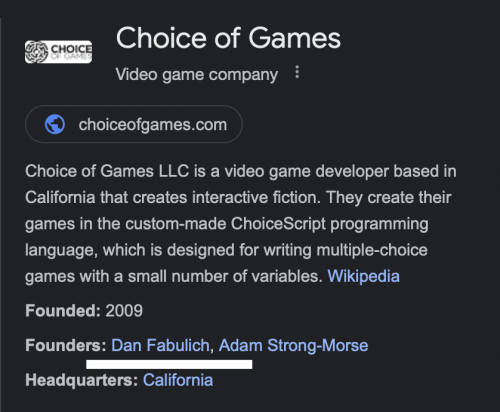Screen dimensions: 500x412
Task: Follow the California headquarters link
Action: coord(178,380)
